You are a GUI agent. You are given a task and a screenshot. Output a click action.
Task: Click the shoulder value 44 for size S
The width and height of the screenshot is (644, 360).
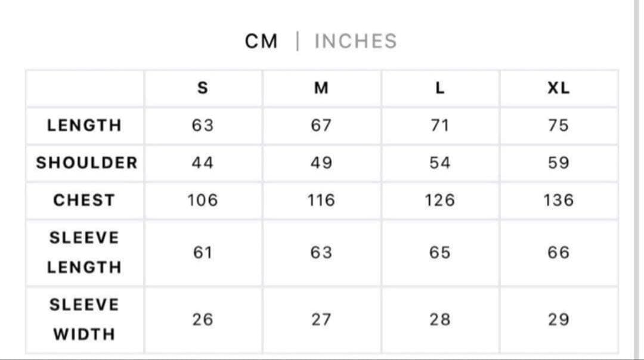tap(203, 163)
